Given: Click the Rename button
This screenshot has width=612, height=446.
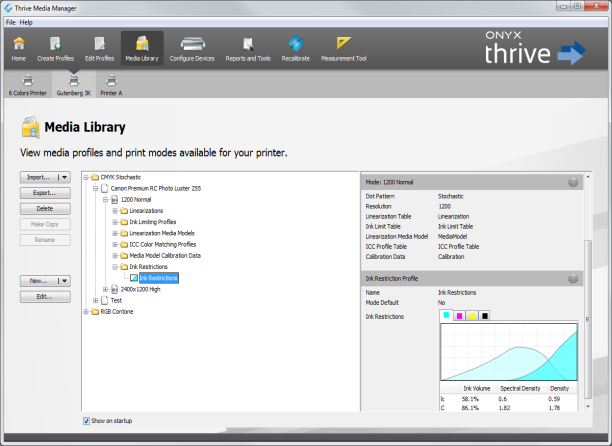Looking at the screenshot, I should (x=45, y=240).
